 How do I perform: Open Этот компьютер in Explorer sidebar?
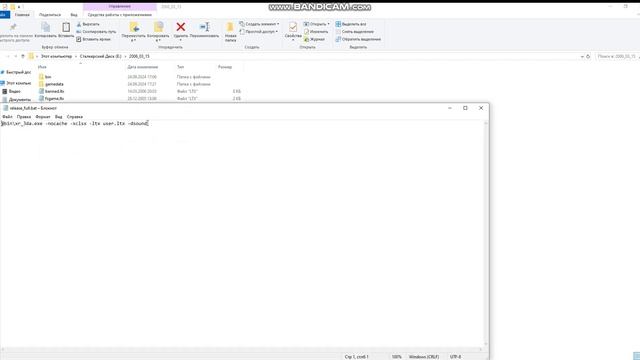click(x=16, y=83)
